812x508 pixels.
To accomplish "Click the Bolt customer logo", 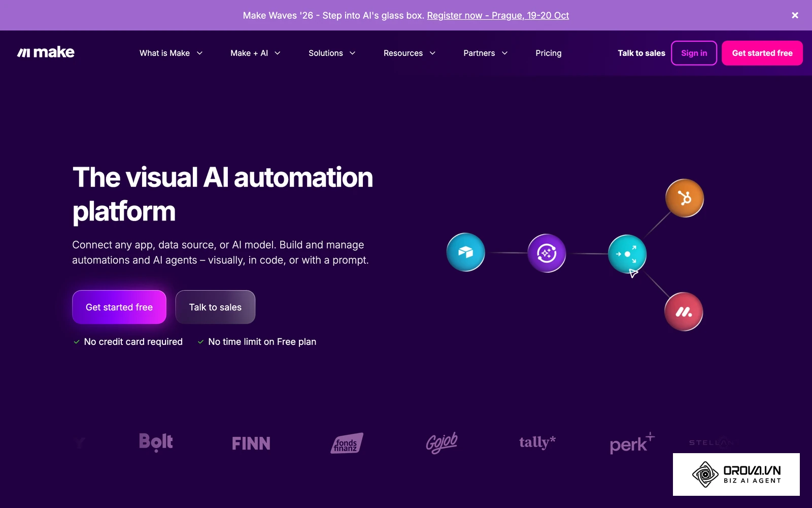I will [x=156, y=442].
